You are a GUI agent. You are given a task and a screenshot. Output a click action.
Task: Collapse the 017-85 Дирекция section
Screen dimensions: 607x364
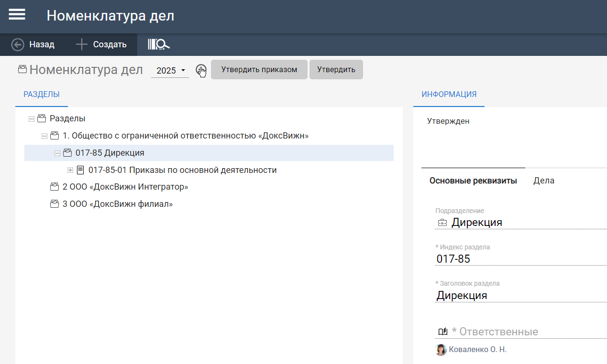[57, 153]
